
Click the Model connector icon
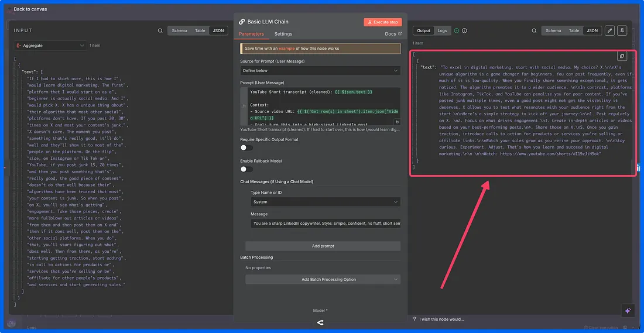(320, 322)
